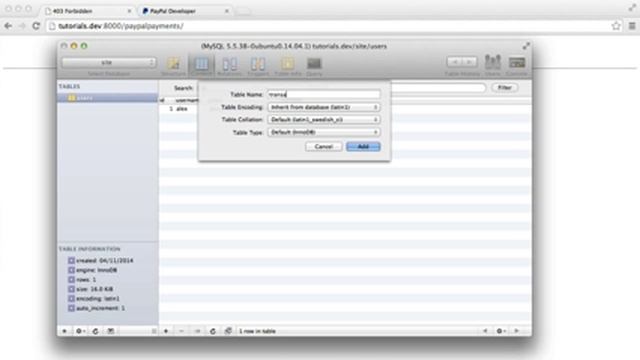Click the Add button to create table
The image size is (640, 360).
(363, 147)
